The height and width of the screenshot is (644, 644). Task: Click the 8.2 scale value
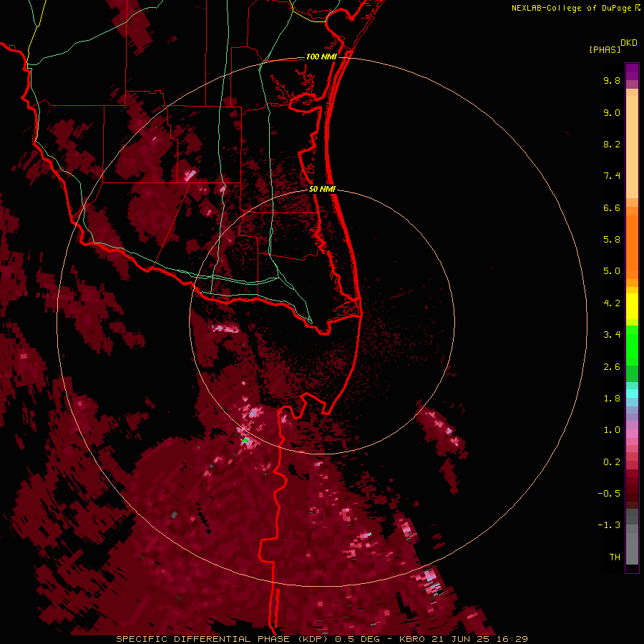[612, 144]
